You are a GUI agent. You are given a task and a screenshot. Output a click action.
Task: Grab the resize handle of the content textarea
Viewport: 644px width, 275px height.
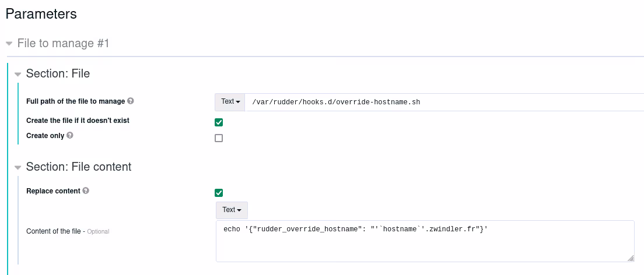pyautogui.click(x=631, y=258)
